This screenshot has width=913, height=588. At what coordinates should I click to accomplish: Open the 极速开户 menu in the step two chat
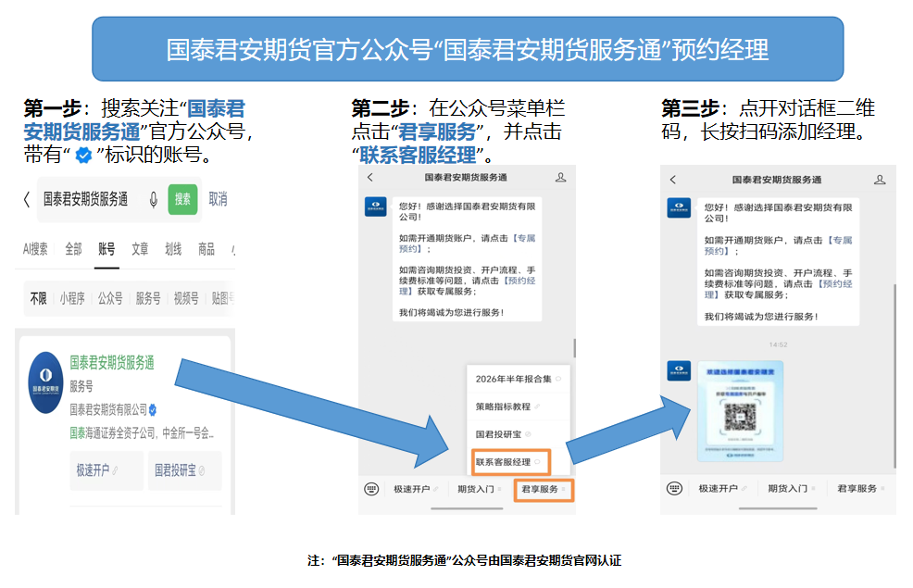[x=416, y=489]
